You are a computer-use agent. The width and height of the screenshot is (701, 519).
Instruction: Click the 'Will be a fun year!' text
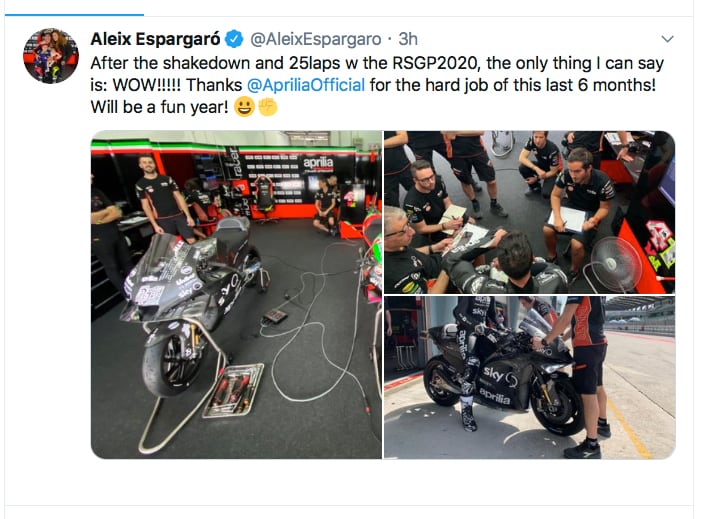[160, 107]
